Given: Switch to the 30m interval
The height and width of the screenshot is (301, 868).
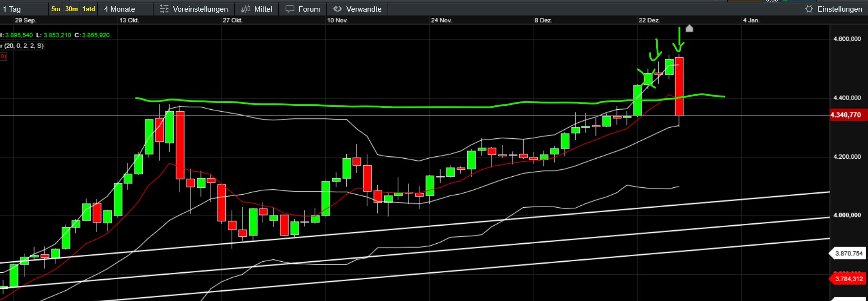Looking at the screenshot, I should [x=71, y=9].
